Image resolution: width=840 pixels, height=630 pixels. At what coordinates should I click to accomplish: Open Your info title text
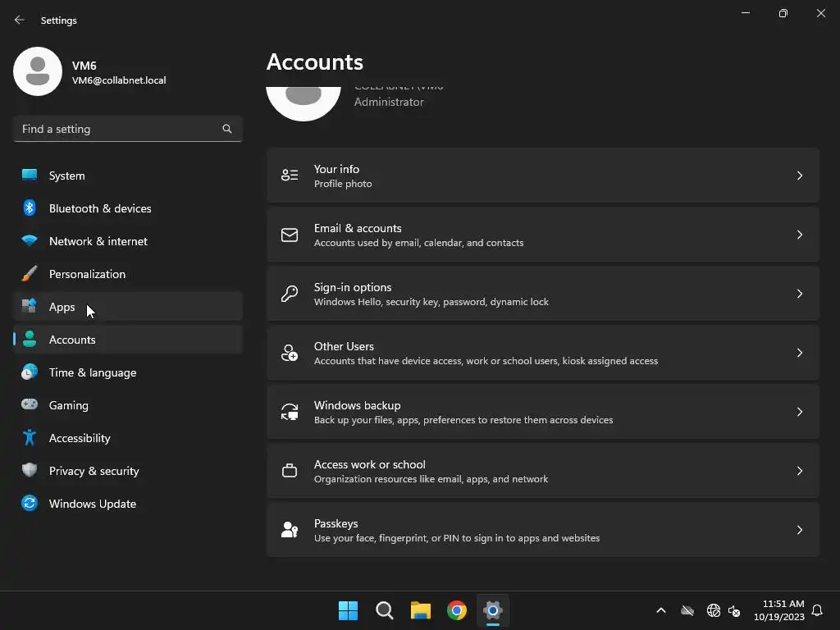point(336,169)
